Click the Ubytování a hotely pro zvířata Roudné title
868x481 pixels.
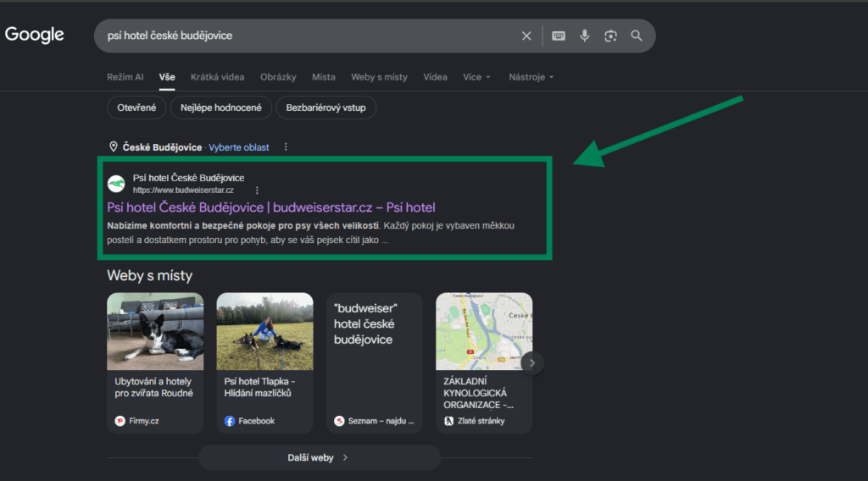154,387
